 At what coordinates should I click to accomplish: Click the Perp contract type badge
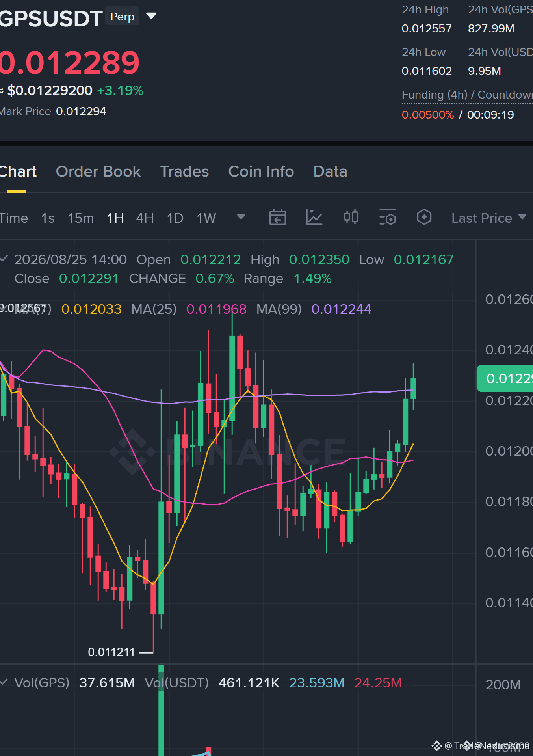click(x=122, y=17)
